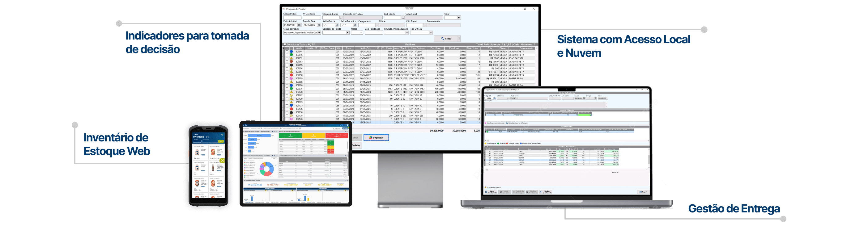The height and width of the screenshot is (226, 868).
Task: Click green status circle of order 007045
Action: tap(291, 55)
